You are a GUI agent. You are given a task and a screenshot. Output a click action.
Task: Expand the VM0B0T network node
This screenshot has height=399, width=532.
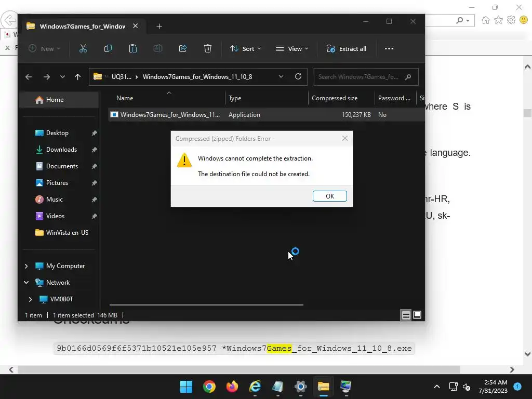(x=30, y=299)
